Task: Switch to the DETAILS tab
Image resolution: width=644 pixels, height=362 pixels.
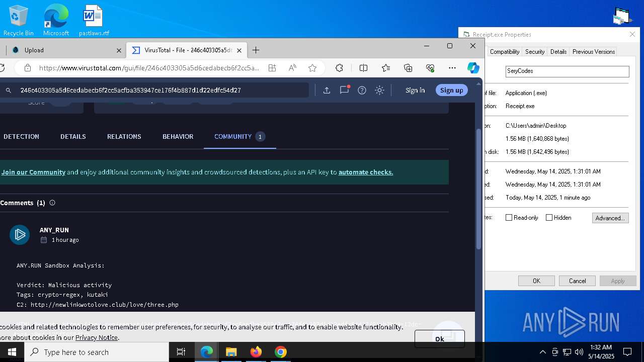Action: tap(73, 136)
